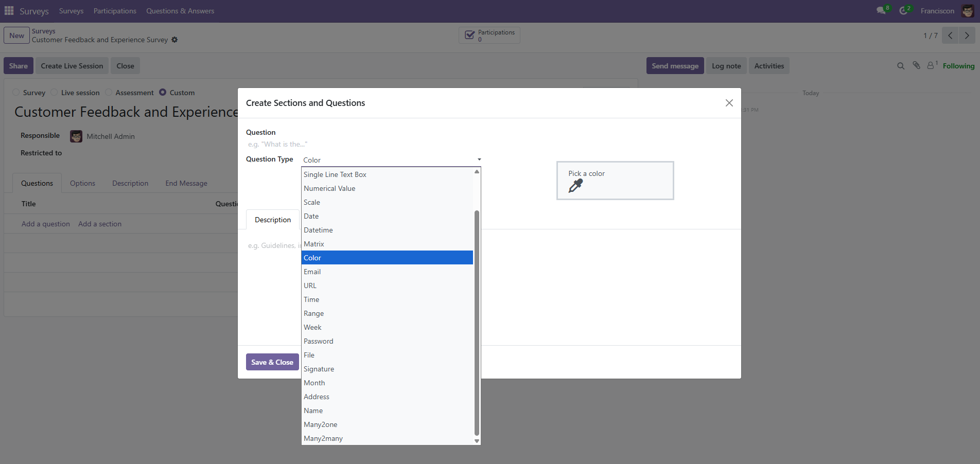Click Create Live Session button
This screenshot has width=980, height=464.
[72, 66]
